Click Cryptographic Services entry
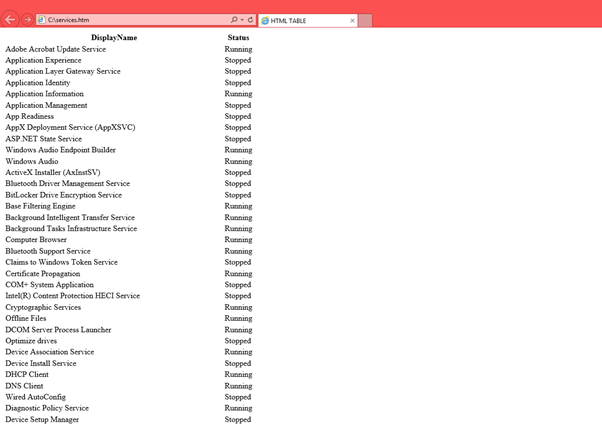 [43, 307]
